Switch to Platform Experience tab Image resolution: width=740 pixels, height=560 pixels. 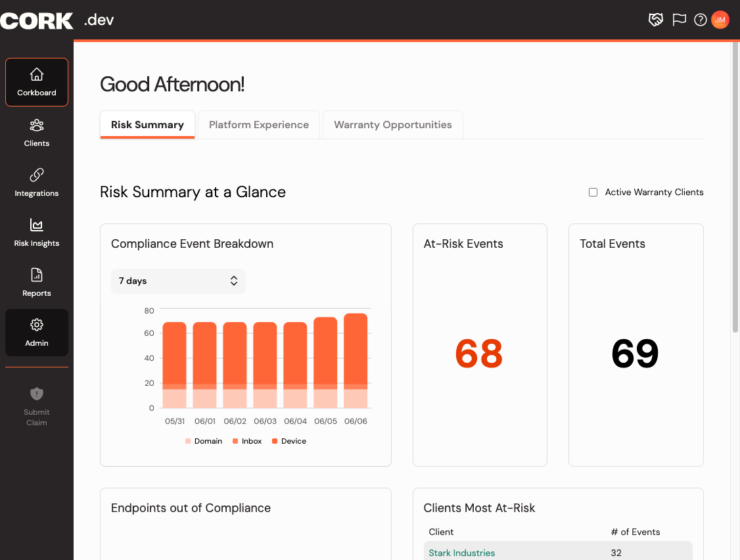click(x=259, y=125)
